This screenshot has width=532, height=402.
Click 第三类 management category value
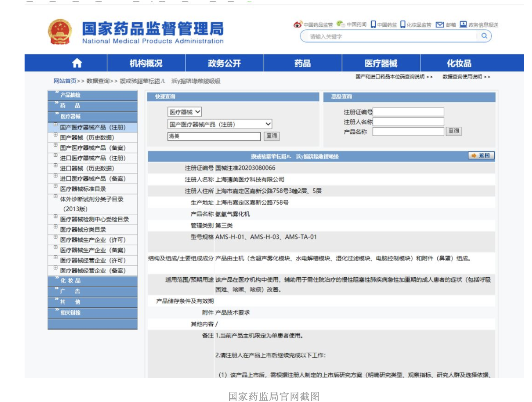click(224, 226)
